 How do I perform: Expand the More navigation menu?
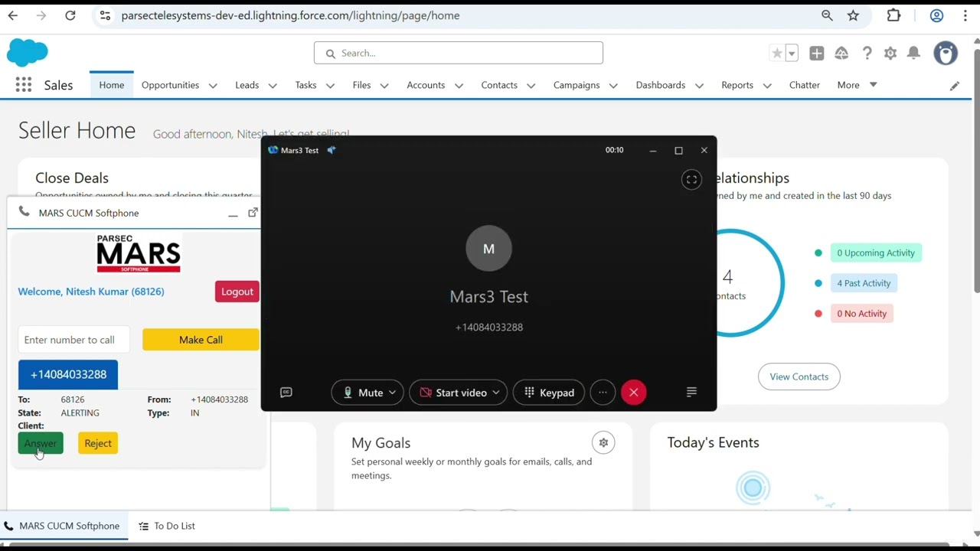(857, 85)
